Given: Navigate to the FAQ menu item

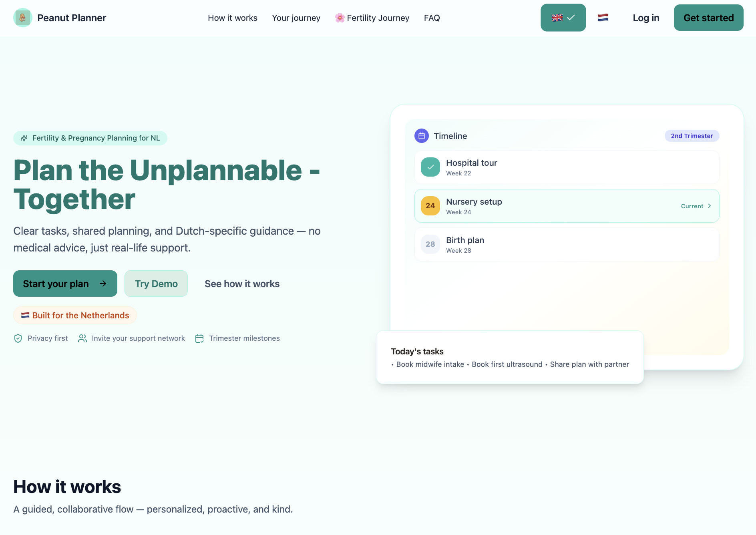Looking at the screenshot, I should tap(432, 18).
